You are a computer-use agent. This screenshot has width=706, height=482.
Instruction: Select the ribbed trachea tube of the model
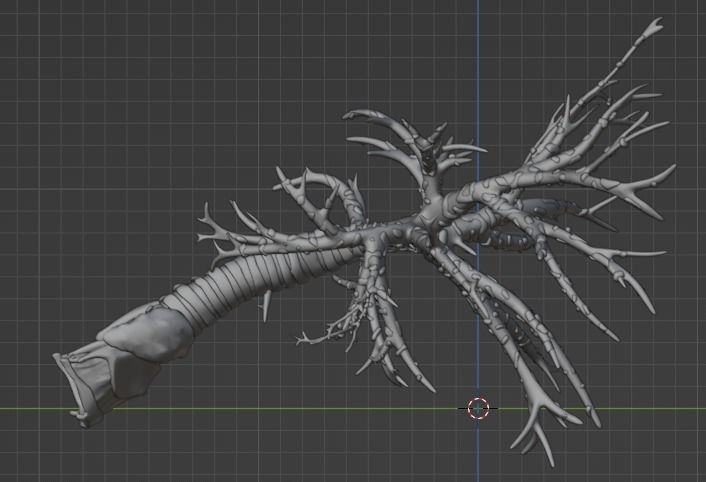click(266, 280)
